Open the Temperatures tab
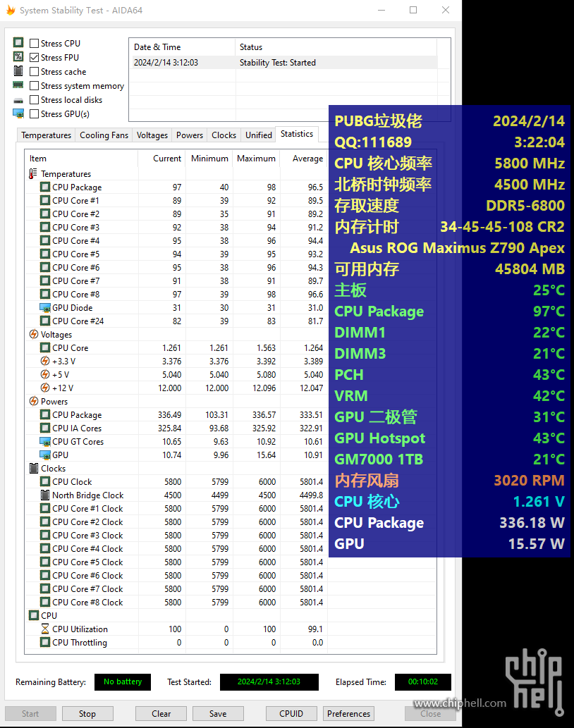574x728 pixels. tap(46, 135)
